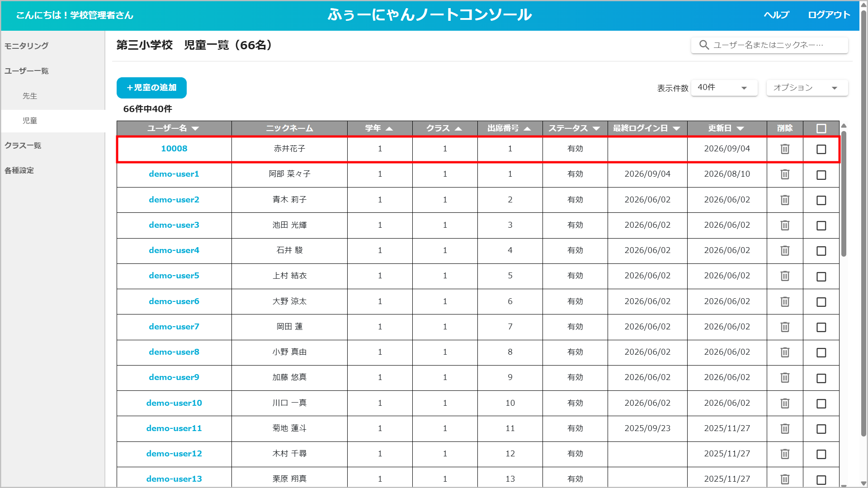Open the demo-user7 user link
This screenshot has width=868, height=488.
174,326
